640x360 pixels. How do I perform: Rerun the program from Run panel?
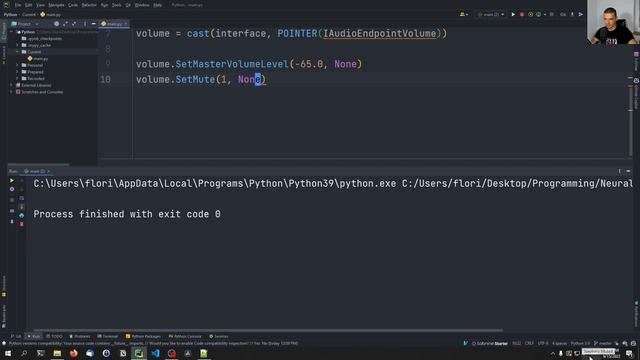point(12,180)
